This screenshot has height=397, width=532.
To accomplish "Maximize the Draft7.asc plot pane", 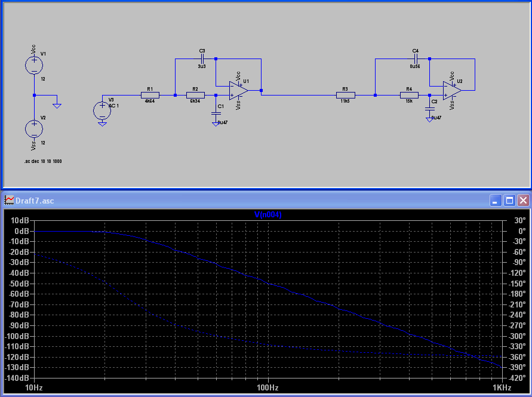I will coord(509,200).
